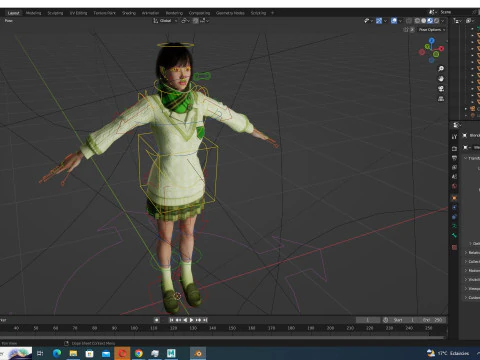
Task: Open the Output properties tab
Action: click(x=454, y=158)
